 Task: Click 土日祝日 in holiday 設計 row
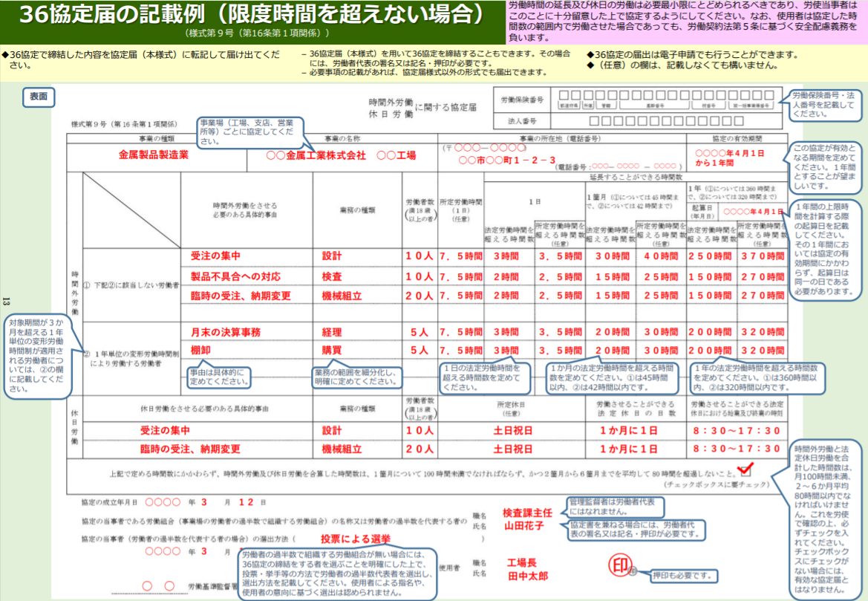click(512, 430)
